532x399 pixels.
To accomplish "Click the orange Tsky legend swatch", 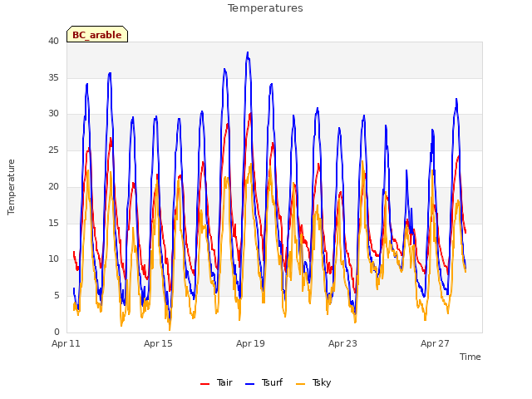I will [x=301, y=384].
